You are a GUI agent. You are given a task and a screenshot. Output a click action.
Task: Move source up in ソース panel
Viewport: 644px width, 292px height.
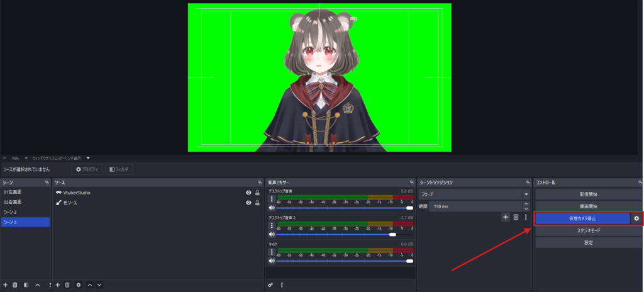(90, 284)
